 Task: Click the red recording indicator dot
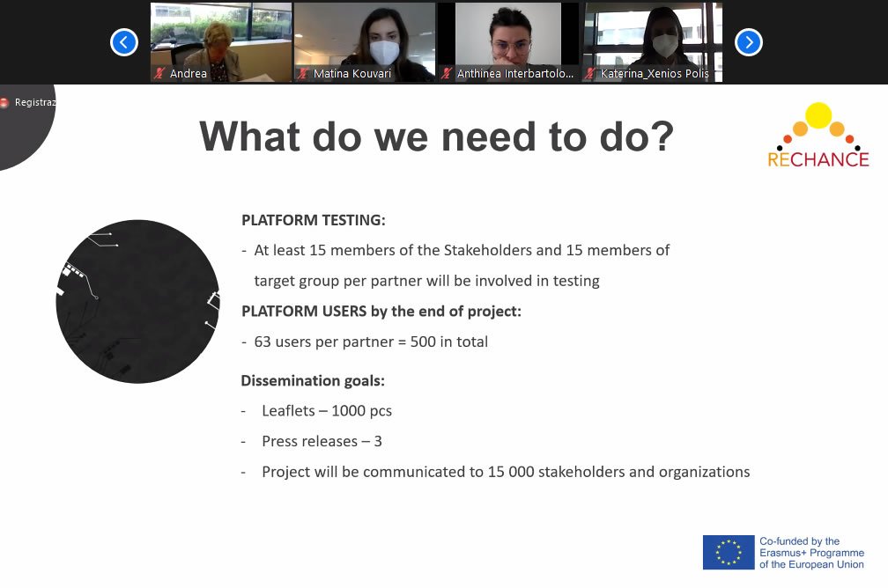[4, 102]
